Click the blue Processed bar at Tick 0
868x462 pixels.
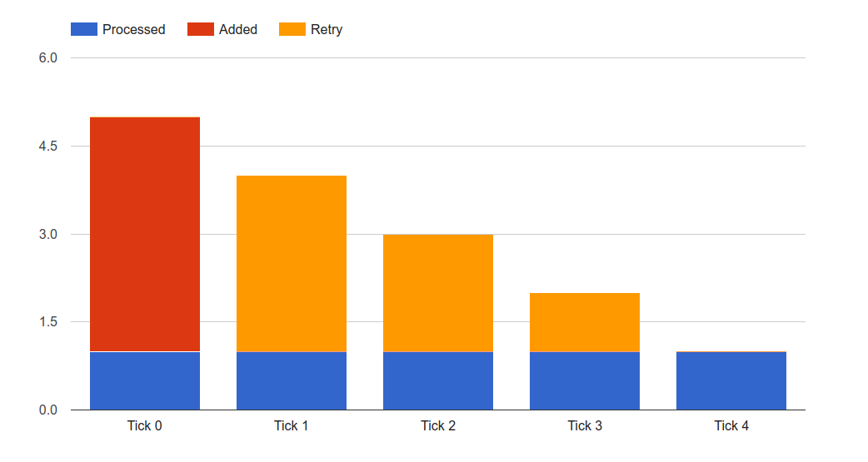(145, 380)
